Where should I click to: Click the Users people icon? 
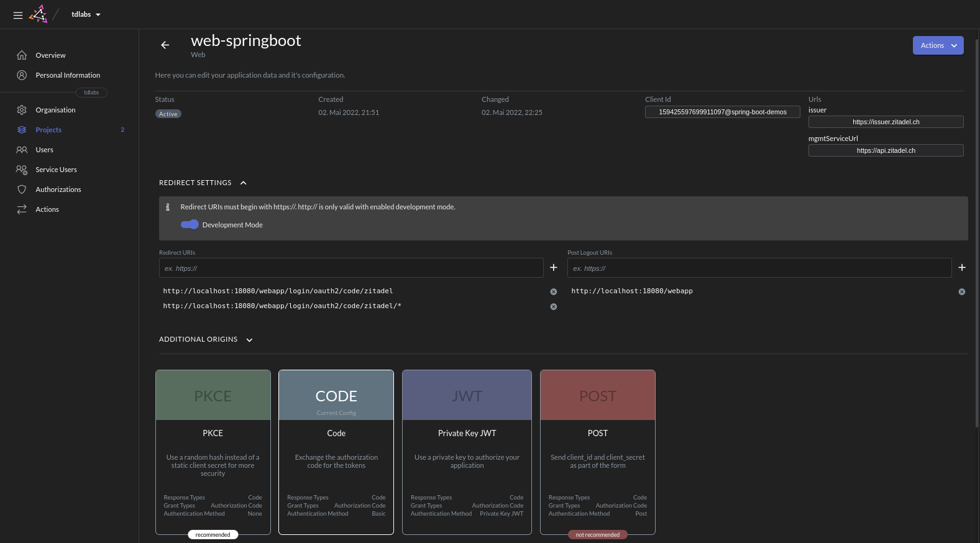pos(22,150)
